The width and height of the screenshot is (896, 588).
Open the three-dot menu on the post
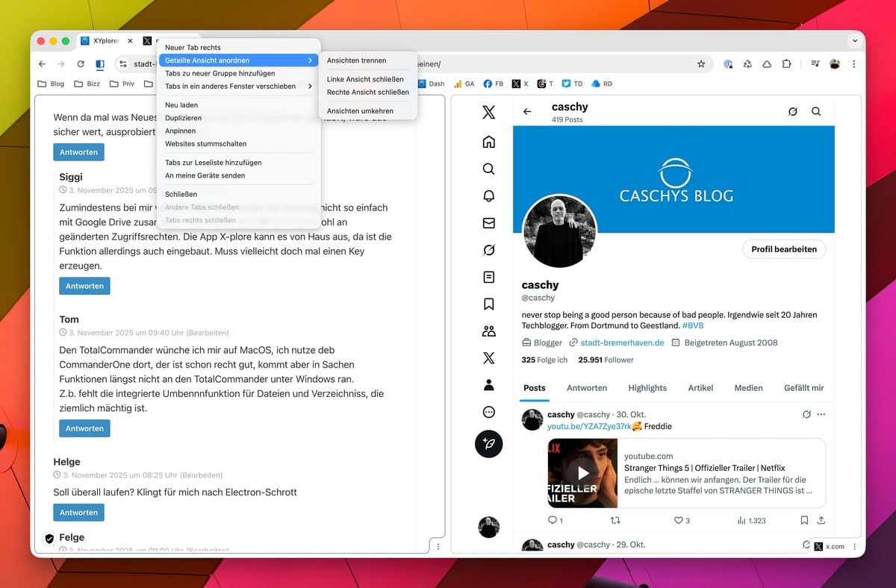(x=821, y=415)
